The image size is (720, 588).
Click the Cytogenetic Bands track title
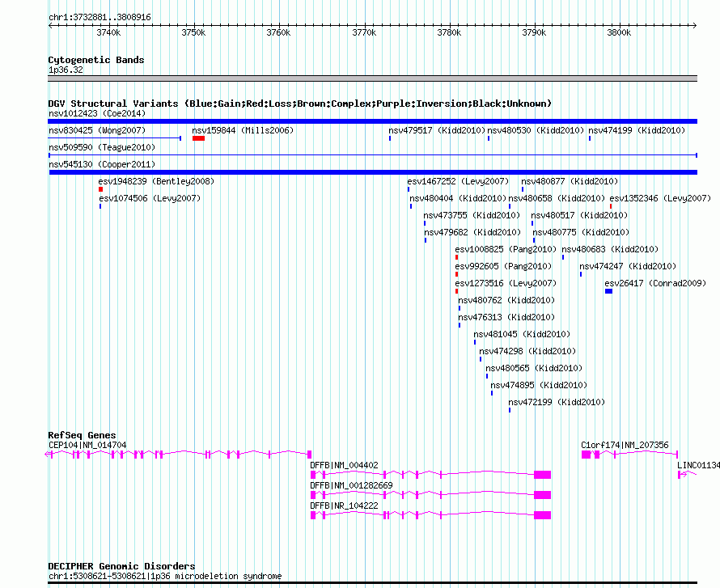(96, 60)
